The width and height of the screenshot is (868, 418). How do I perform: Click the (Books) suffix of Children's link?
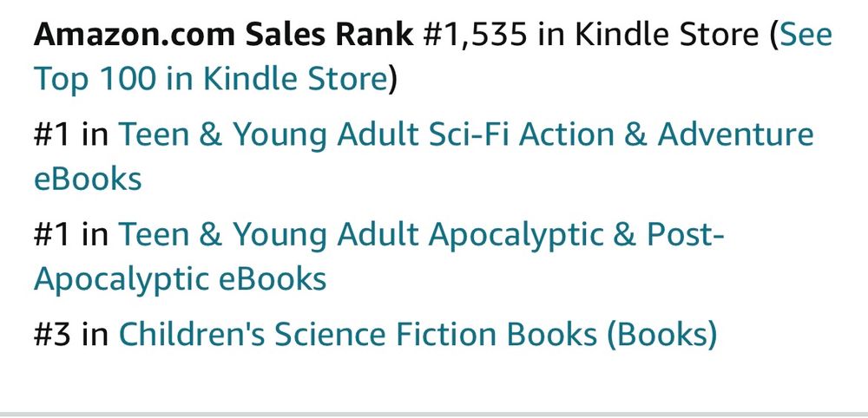click(662, 335)
